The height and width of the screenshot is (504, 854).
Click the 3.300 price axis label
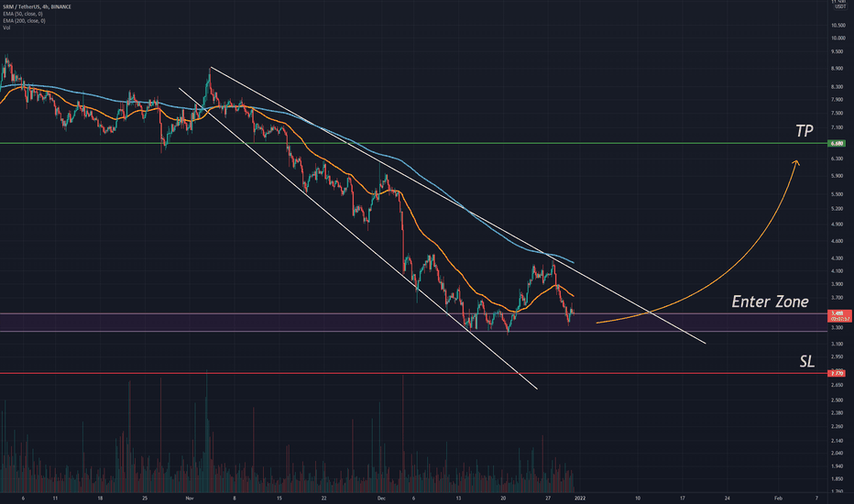(838, 327)
